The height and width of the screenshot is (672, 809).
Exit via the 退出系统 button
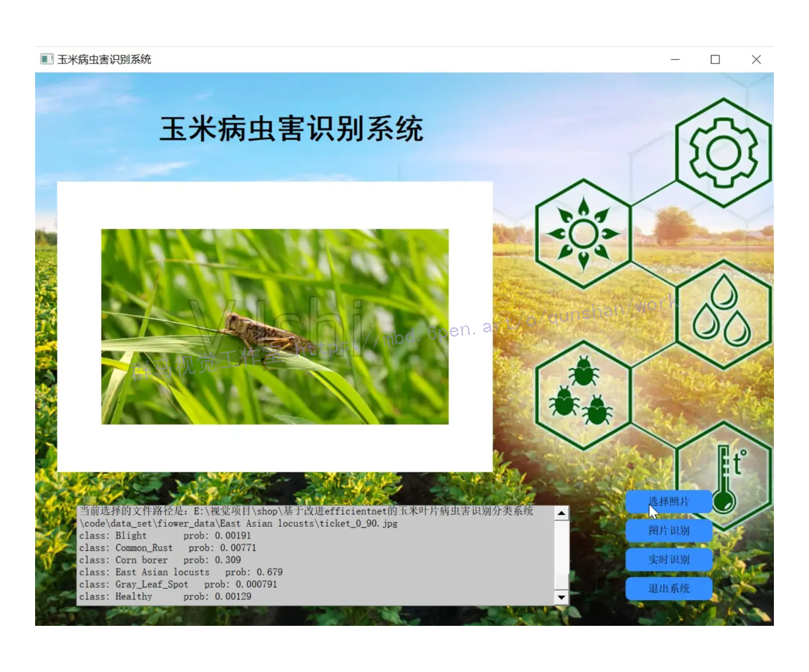click(669, 588)
